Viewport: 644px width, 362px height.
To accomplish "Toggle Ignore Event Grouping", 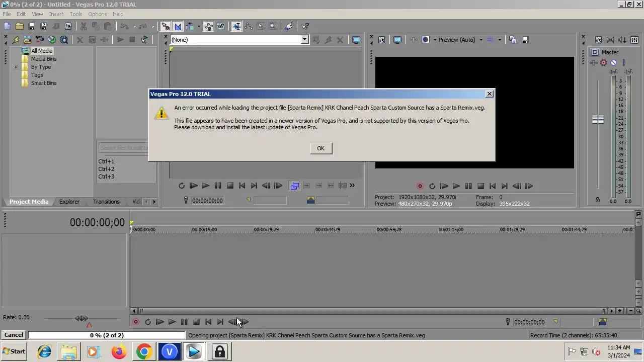I will tap(221, 26).
